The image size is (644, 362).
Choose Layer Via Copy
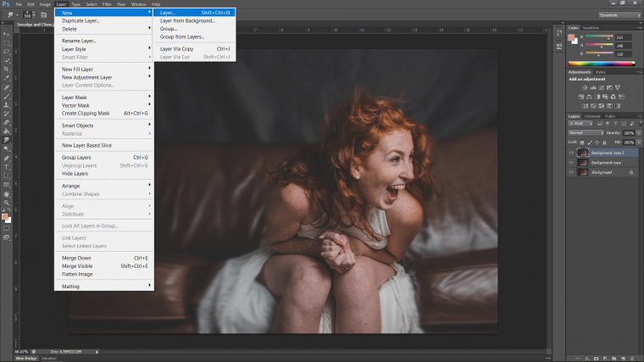(194, 49)
